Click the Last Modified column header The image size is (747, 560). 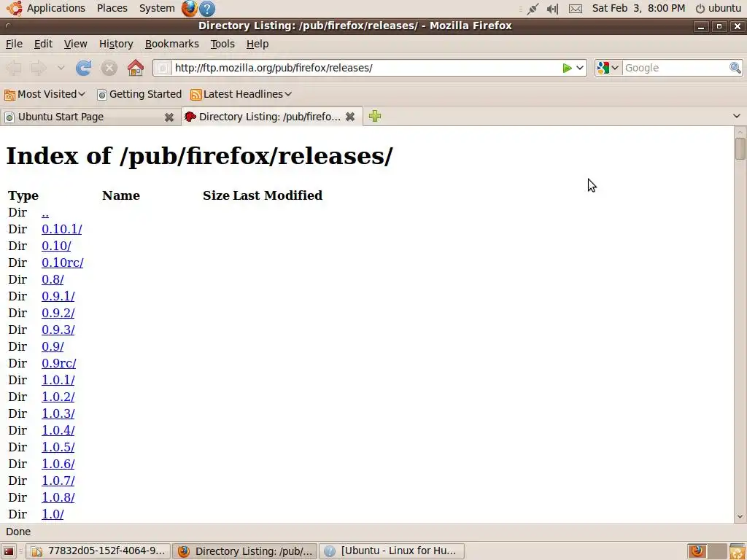(277, 195)
